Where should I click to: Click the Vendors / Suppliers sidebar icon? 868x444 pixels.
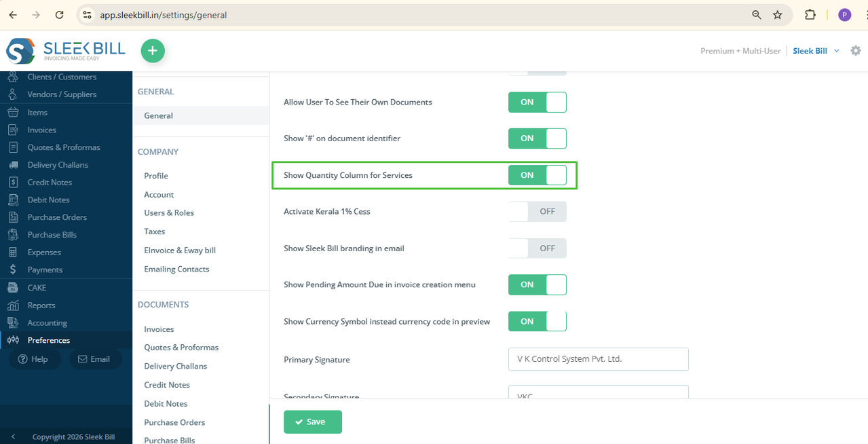pyautogui.click(x=13, y=94)
